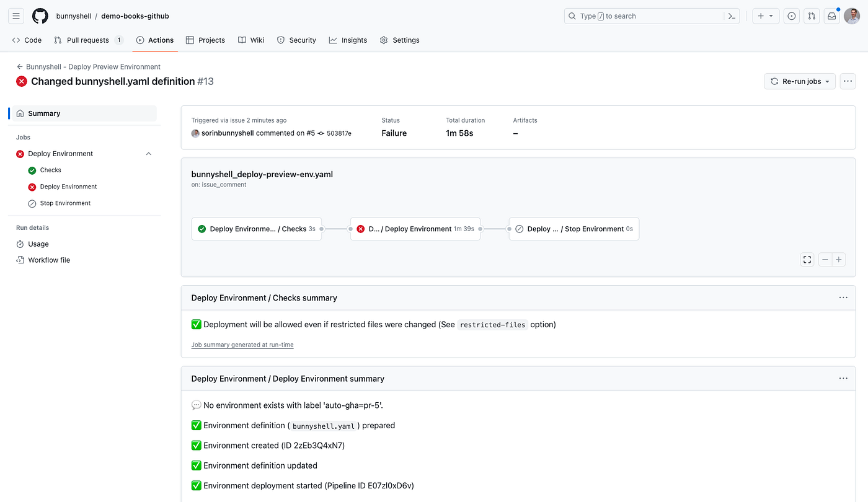Click the workflow file name bunnyshell_deploy-preview-env.yaml
The height and width of the screenshot is (502, 868).
pyautogui.click(x=262, y=174)
